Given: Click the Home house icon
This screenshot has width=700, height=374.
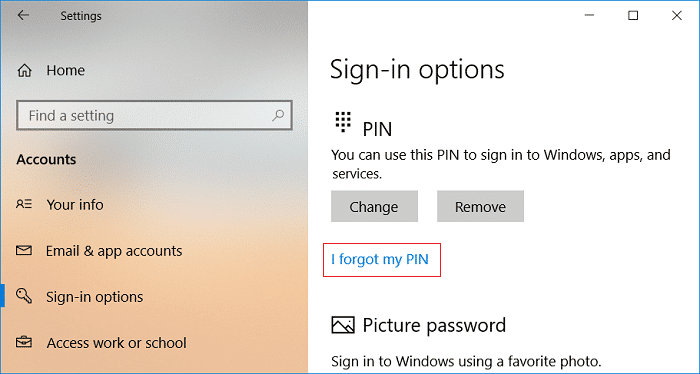Looking at the screenshot, I should click(25, 71).
